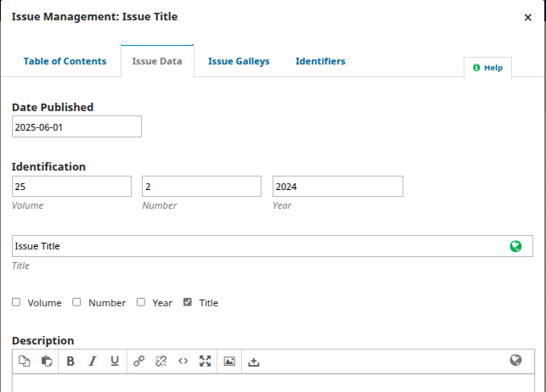This screenshot has width=546, height=392.
Task: Insert a link in the Description
Action: [x=139, y=361]
